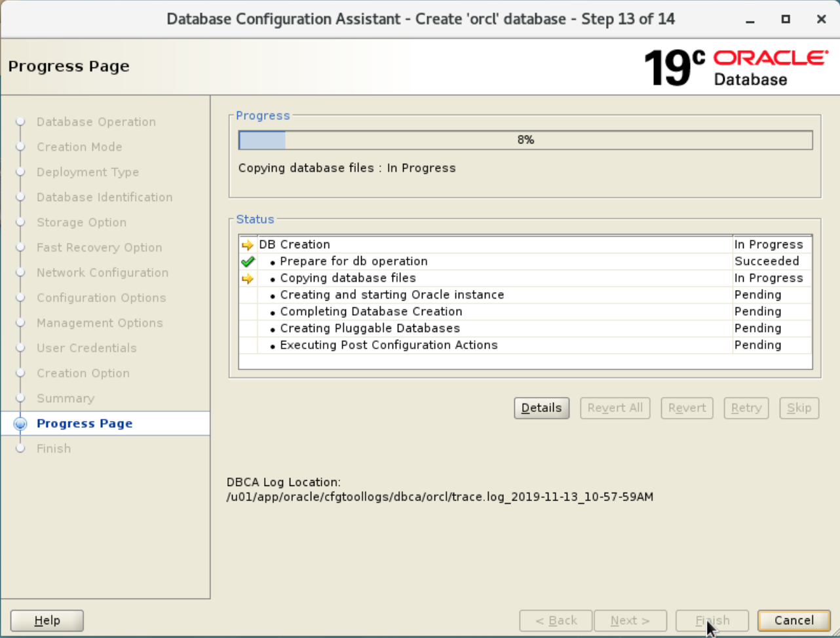Maximize the Database Configuration Assistant window
840x638 pixels.
pos(786,20)
